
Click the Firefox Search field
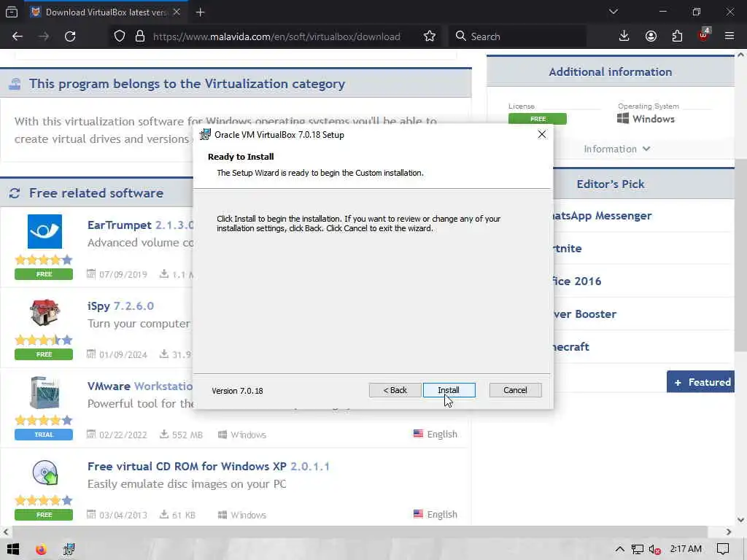click(x=517, y=36)
